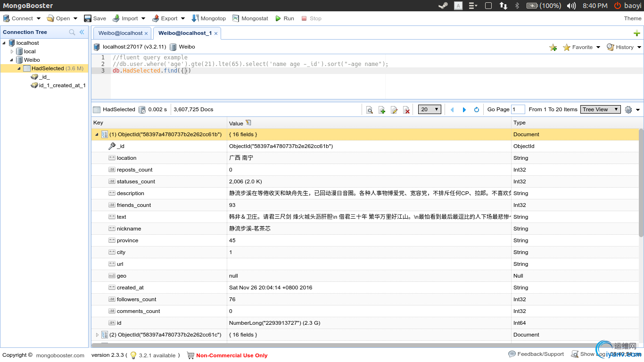Expand the Open dropdown arrow
Viewport: 644px width, 362px height.
(x=75, y=18)
